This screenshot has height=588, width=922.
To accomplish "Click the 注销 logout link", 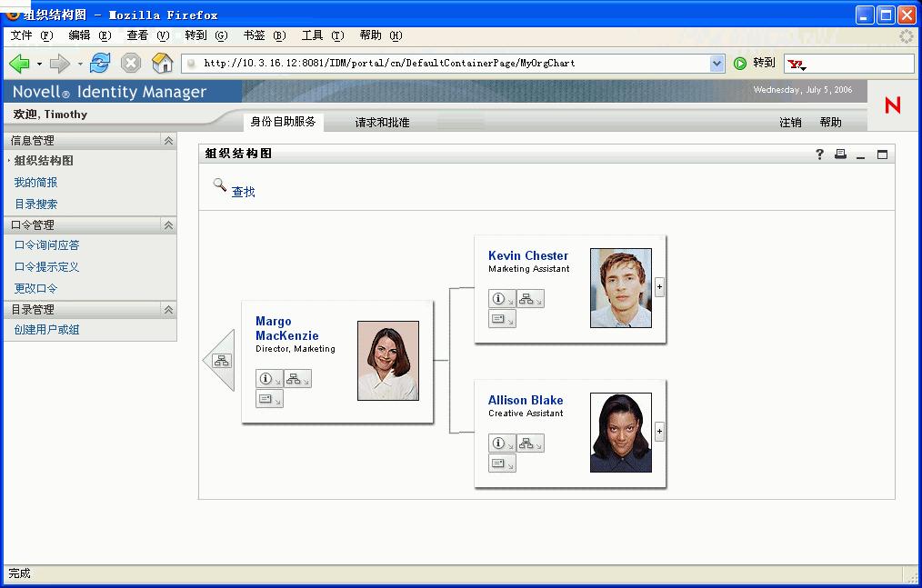I will [x=790, y=123].
